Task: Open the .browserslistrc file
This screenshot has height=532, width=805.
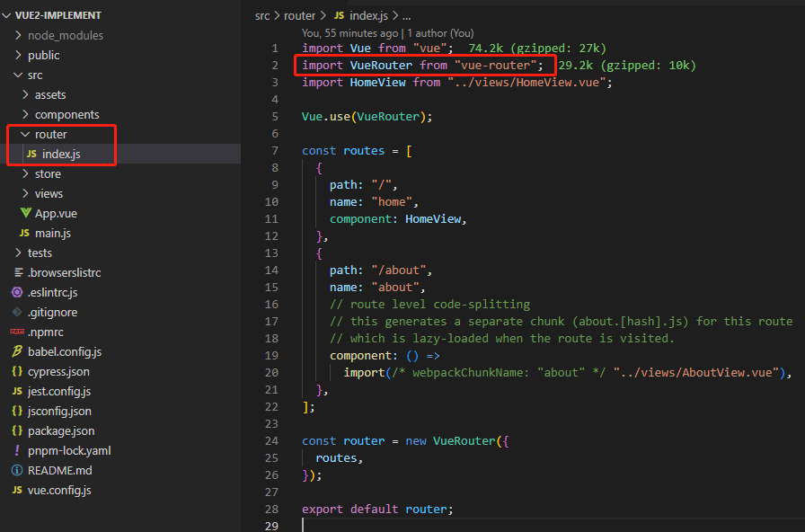Action: 120,272
